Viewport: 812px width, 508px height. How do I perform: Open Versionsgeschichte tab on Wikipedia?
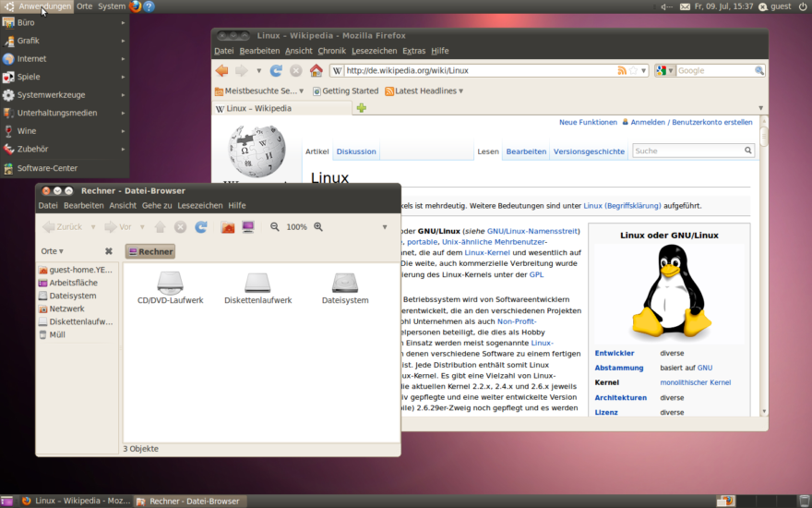589,151
